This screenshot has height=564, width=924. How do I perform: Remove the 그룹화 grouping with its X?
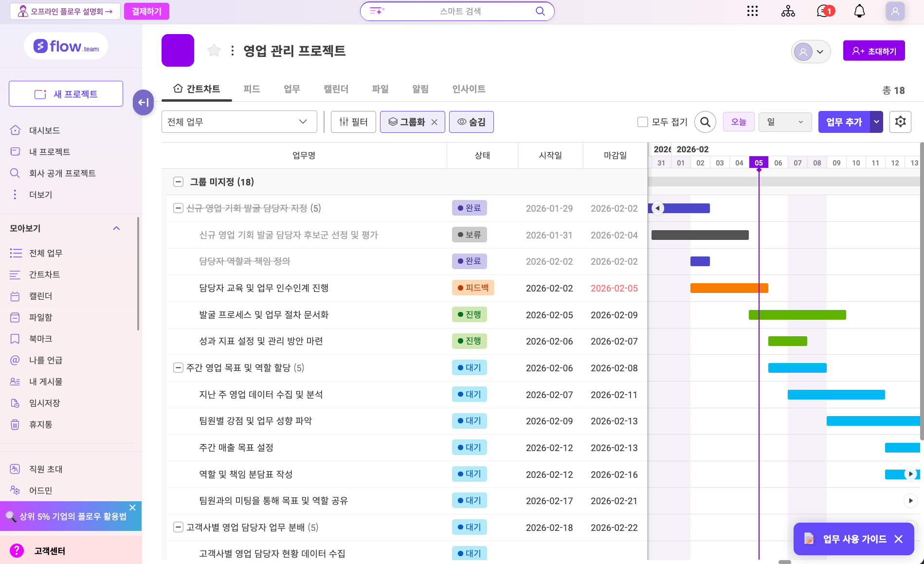click(x=435, y=122)
